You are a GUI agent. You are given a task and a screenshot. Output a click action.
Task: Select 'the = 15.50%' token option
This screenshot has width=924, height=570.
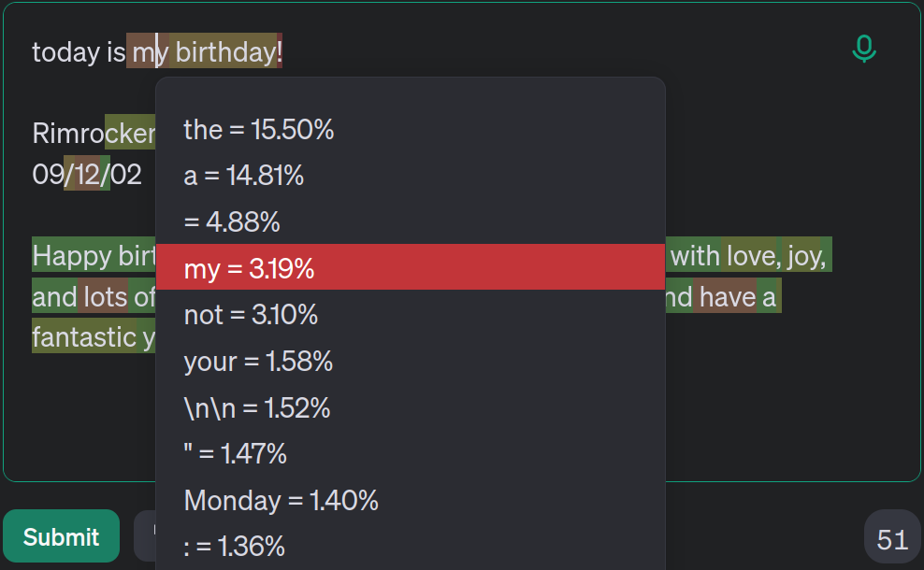pyautogui.click(x=411, y=130)
